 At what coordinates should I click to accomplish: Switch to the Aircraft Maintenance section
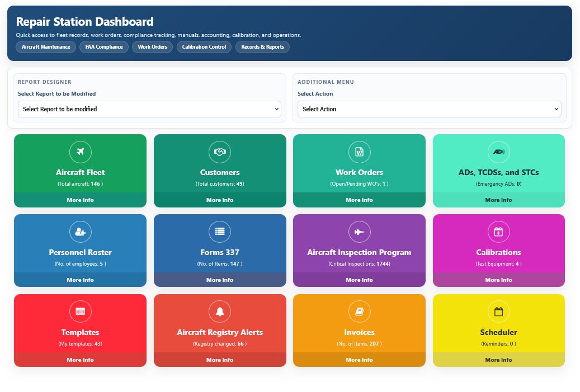pyautogui.click(x=45, y=47)
